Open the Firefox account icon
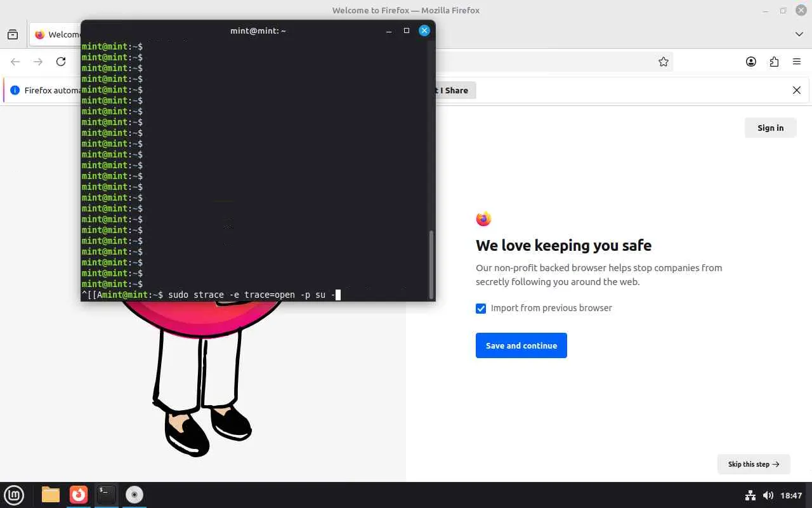812x508 pixels. coord(751,62)
